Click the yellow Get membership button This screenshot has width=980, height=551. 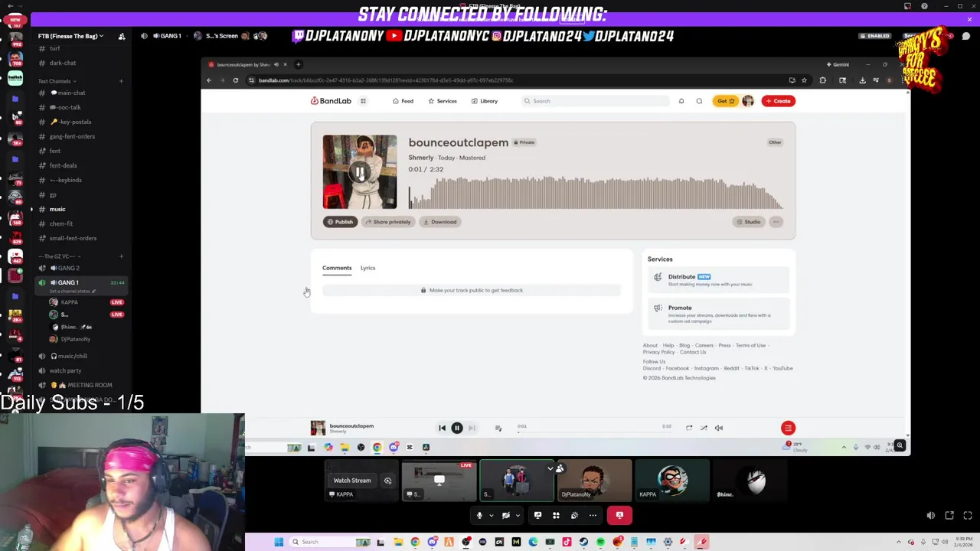tap(725, 101)
